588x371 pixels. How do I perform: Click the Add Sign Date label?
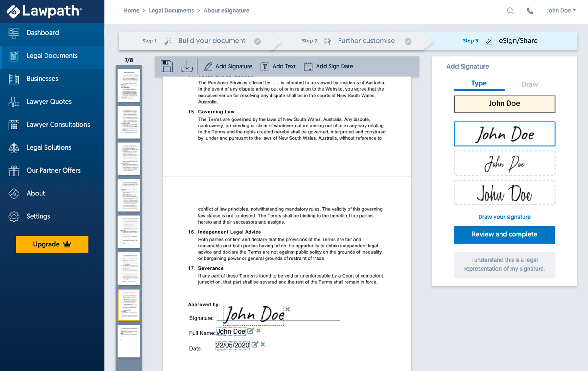click(x=334, y=66)
